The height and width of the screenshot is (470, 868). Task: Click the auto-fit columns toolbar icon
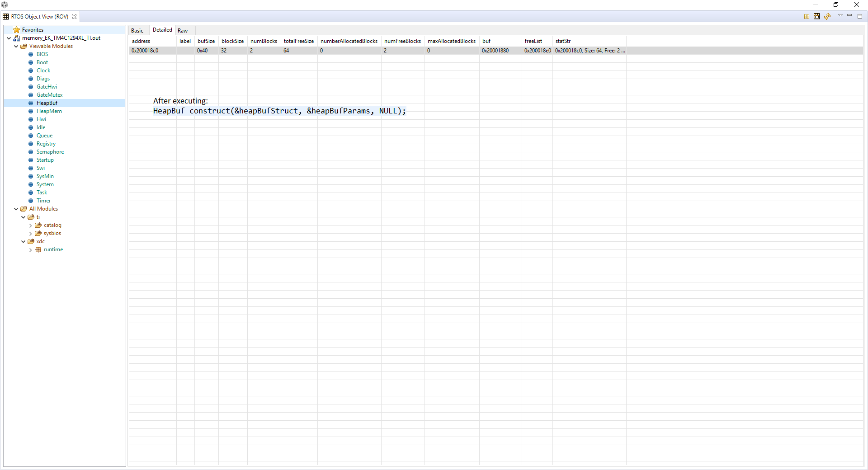[817, 16]
